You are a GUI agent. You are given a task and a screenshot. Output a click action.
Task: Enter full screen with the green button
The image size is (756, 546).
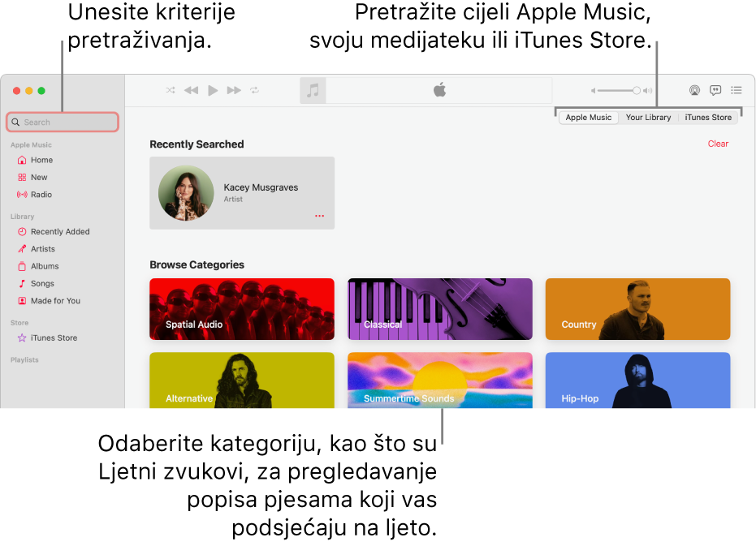(41, 91)
